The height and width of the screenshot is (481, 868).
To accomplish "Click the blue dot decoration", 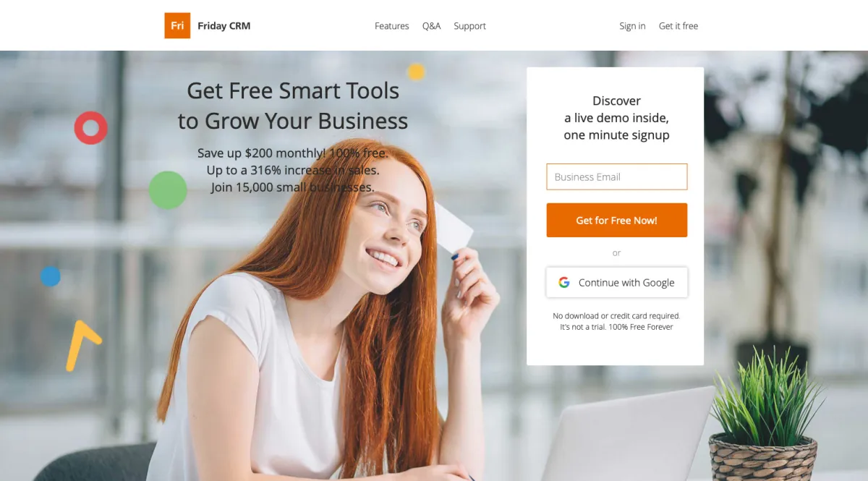I will [50, 276].
